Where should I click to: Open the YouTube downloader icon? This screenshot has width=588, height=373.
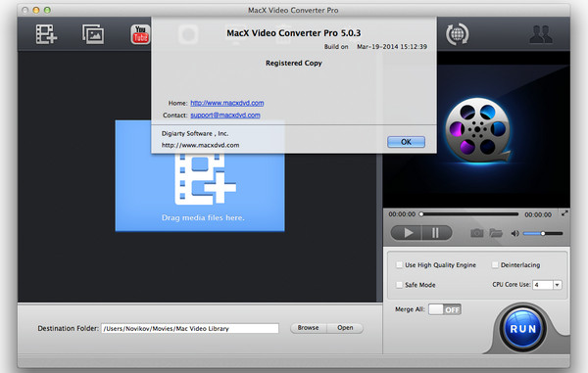point(140,34)
